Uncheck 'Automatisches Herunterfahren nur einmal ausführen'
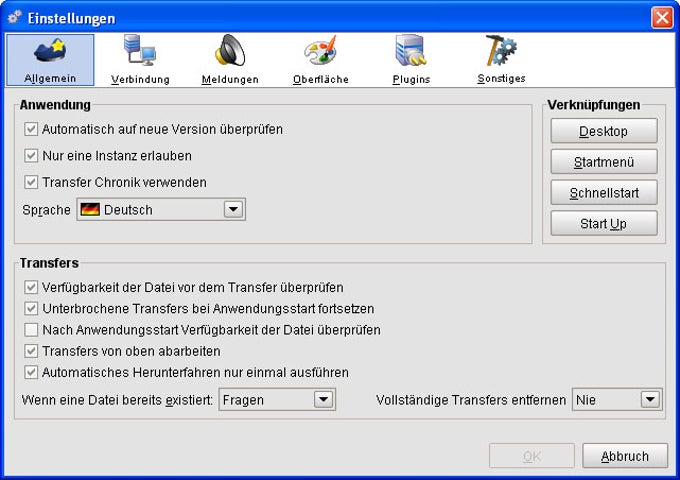The image size is (680, 480). point(31,372)
